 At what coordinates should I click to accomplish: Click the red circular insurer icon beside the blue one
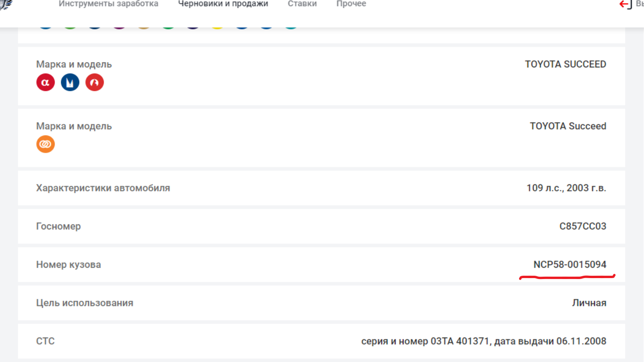(x=95, y=82)
